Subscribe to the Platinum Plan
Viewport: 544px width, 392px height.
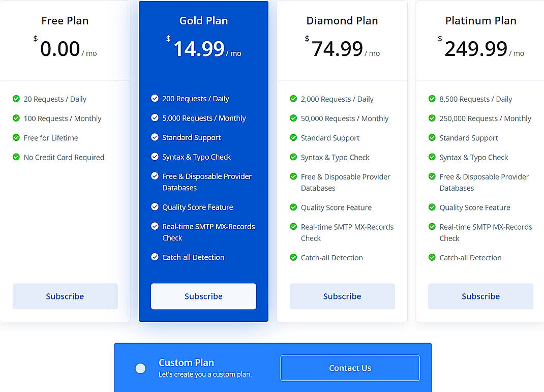click(x=480, y=296)
